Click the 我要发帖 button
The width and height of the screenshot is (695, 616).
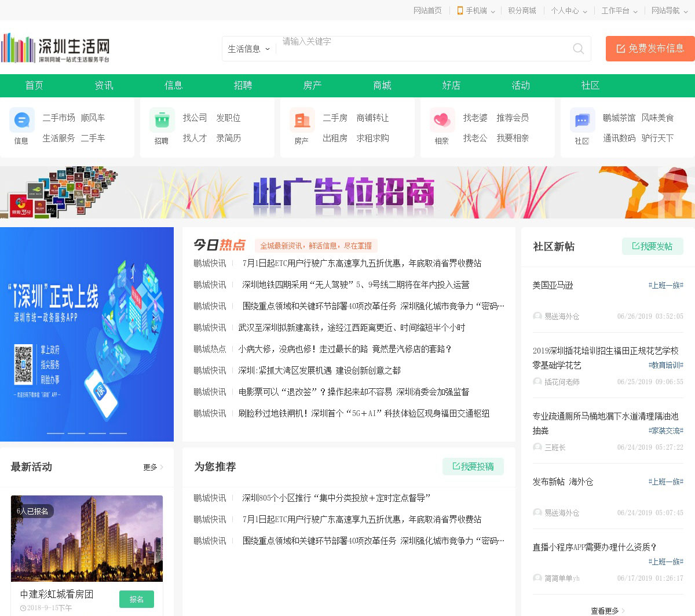[x=652, y=246]
